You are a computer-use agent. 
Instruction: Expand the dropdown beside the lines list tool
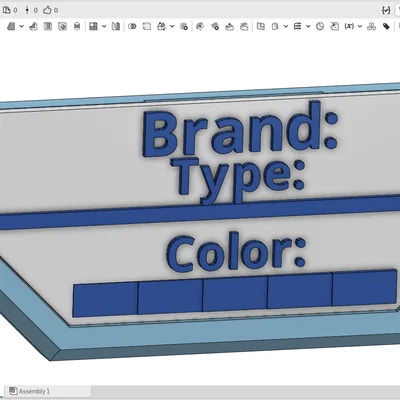coord(308,26)
